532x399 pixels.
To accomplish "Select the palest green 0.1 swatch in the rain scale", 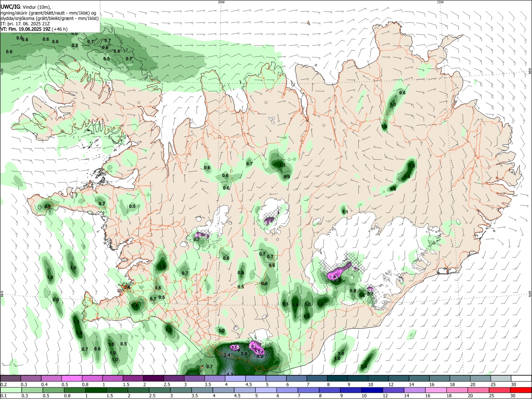I will point(11,390).
